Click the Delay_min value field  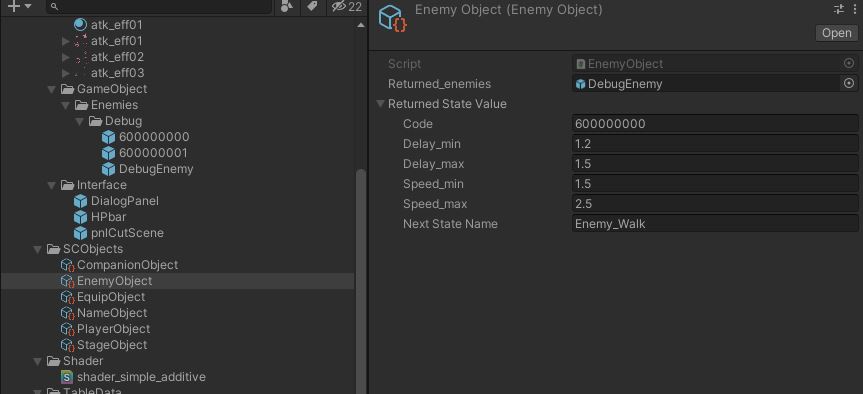pyautogui.click(x=715, y=144)
